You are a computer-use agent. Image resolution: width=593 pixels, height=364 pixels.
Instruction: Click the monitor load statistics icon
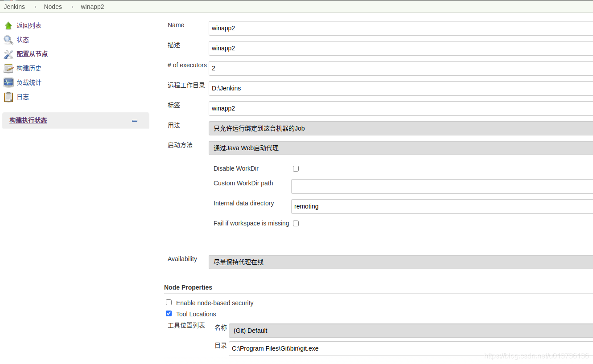click(x=8, y=82)
